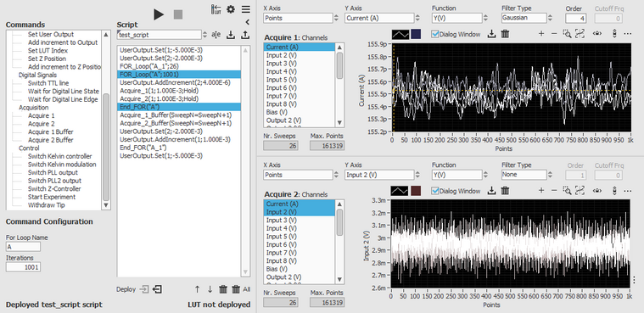Zoom in on the Acquire 1 graph
The image size is (644, 313).
click(541, 34)
